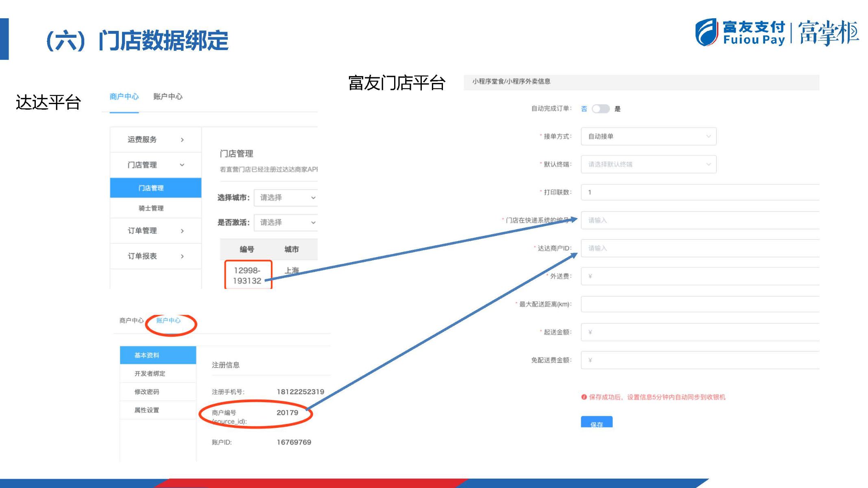Toggle the 自动完成订单 switch
868x488 pixels.
point(600,109)
